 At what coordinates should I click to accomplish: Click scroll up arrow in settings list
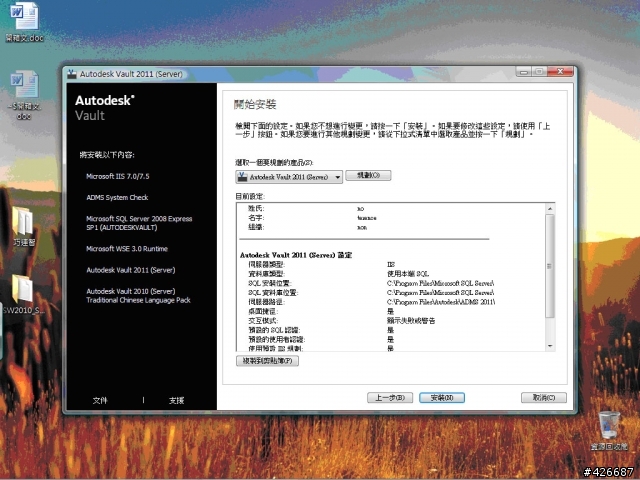[x=550, y=209]
